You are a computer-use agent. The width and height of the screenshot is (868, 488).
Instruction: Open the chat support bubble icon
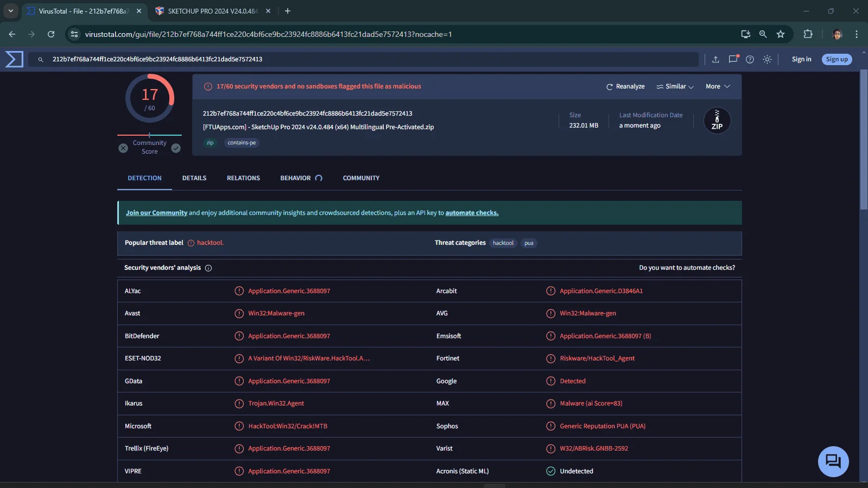833,461
